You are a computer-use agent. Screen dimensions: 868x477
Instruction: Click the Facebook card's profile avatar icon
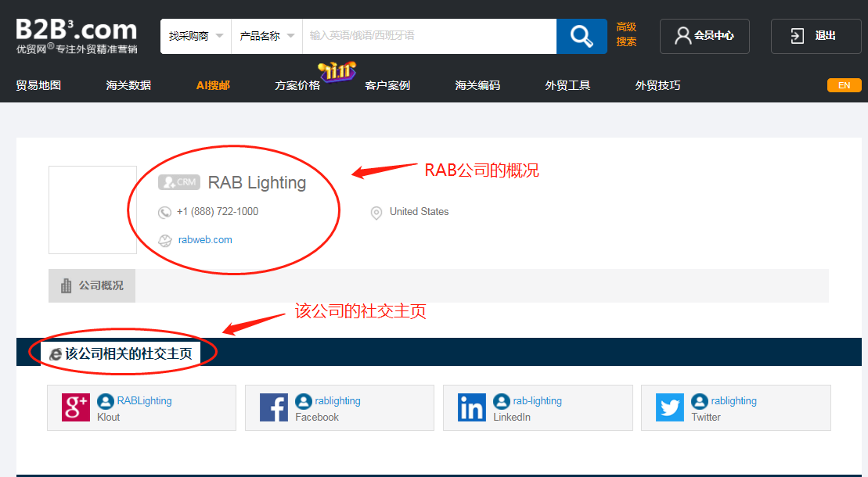click(x=304, y=401)
